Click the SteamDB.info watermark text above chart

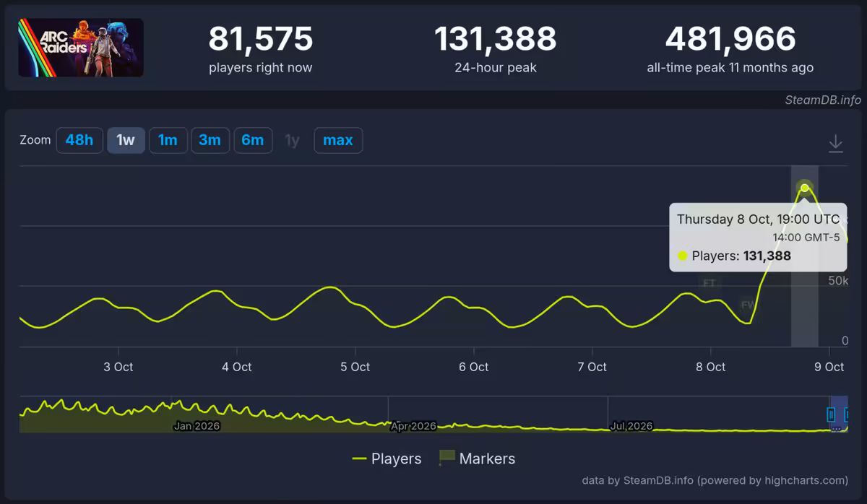click(x=823, y=100)
